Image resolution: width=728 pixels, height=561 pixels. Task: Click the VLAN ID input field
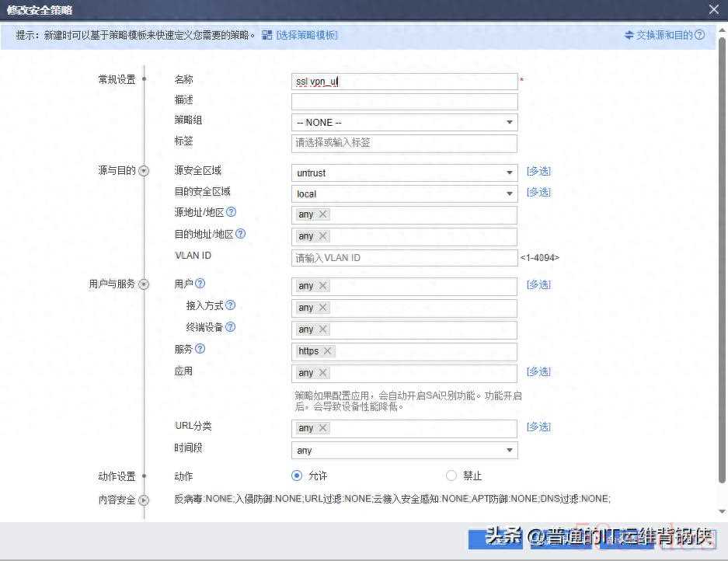tap(404, 258)
